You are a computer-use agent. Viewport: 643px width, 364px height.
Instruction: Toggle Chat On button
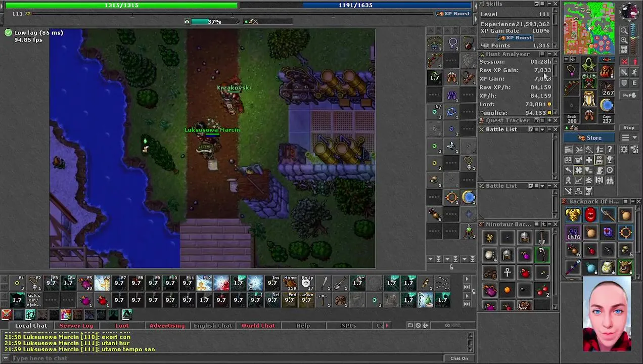459,358
